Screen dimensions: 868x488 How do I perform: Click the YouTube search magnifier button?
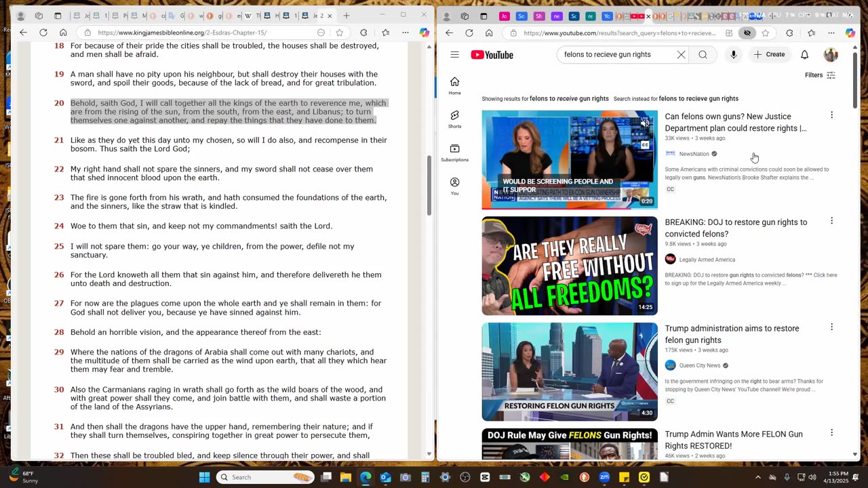tap(703, 55)
